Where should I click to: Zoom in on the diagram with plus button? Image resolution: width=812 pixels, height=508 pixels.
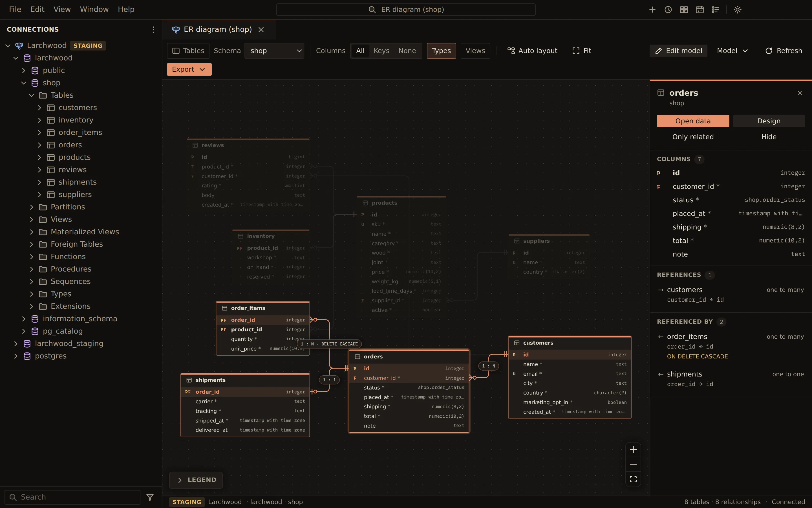pyautogui.click(x=633, y=450)
